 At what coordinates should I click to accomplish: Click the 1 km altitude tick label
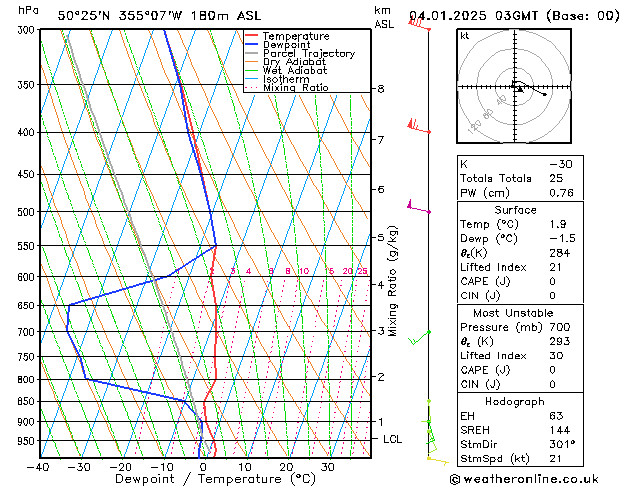pos(381,422)
